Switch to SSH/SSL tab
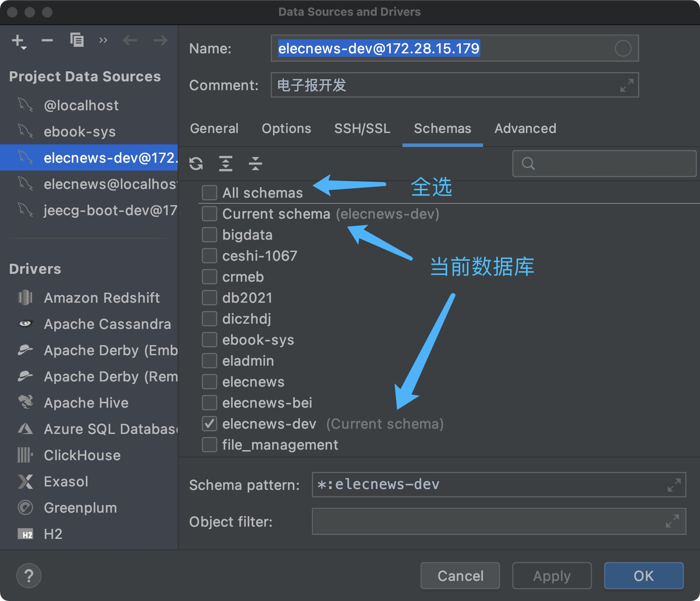Image resolution: width=700 pixels, height=601 pixels. 362,129
